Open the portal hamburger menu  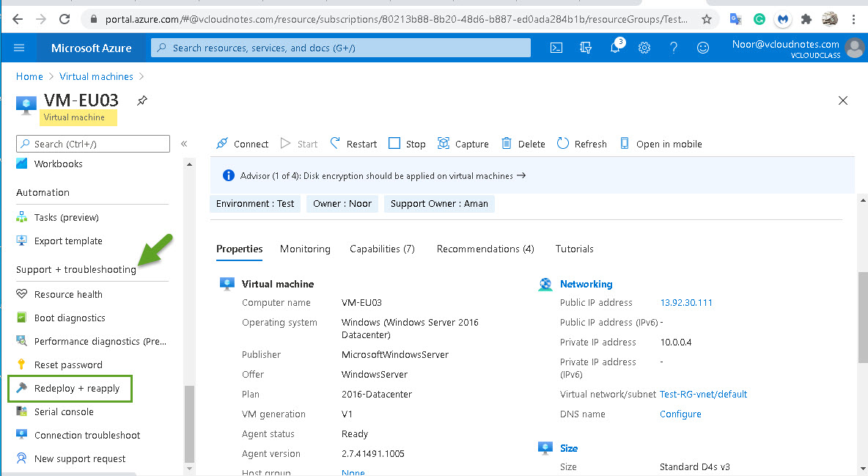click(19, 47)
